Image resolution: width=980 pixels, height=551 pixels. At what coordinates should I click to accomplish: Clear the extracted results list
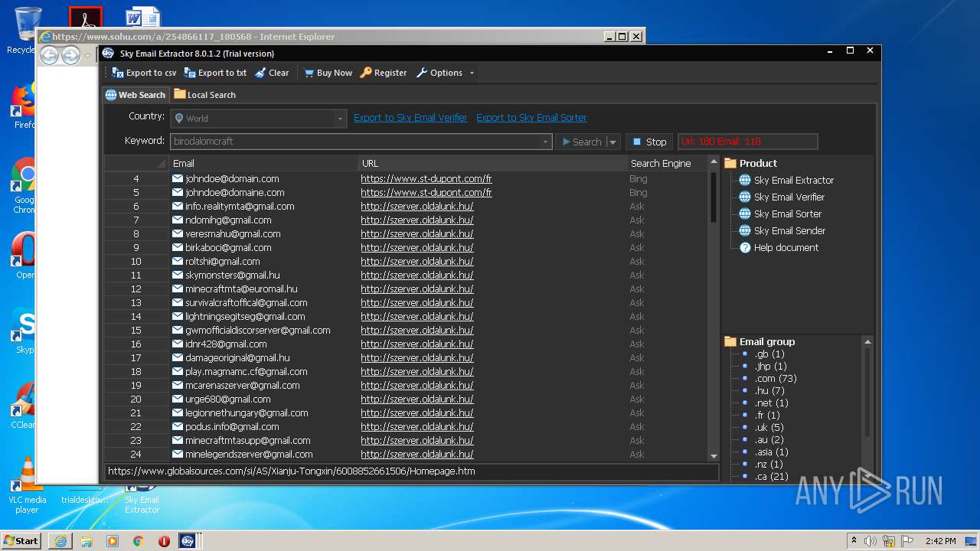[x=272, y=73]
